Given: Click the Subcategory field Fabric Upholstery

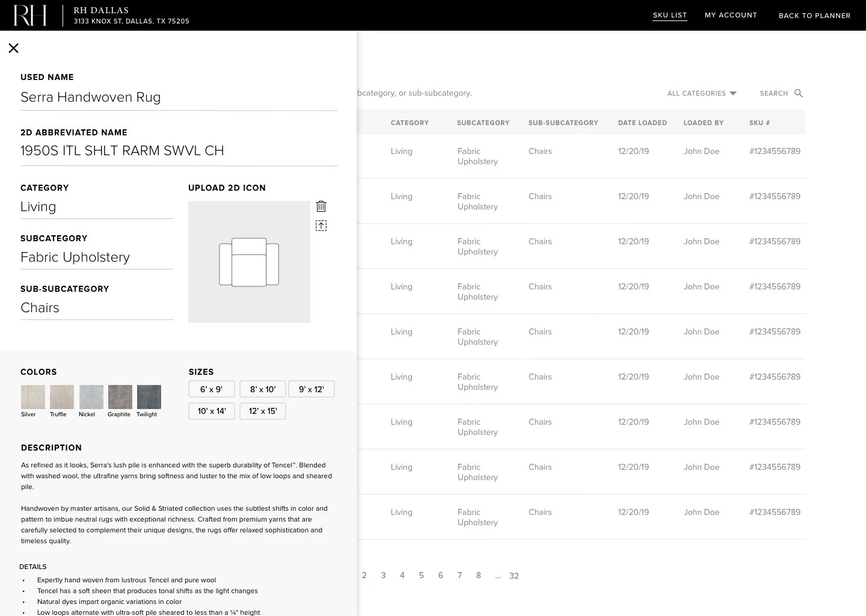Looking at the screenshot, I should 97,257.
